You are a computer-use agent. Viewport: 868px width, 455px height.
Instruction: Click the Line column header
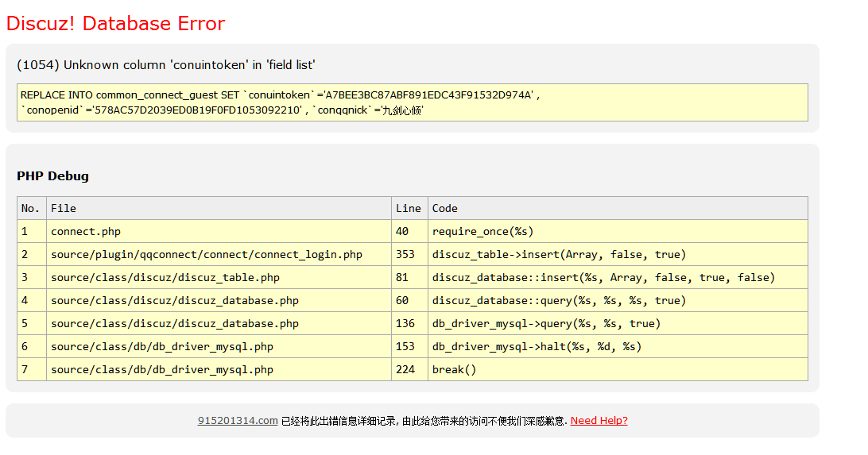(x=408, y=208)
